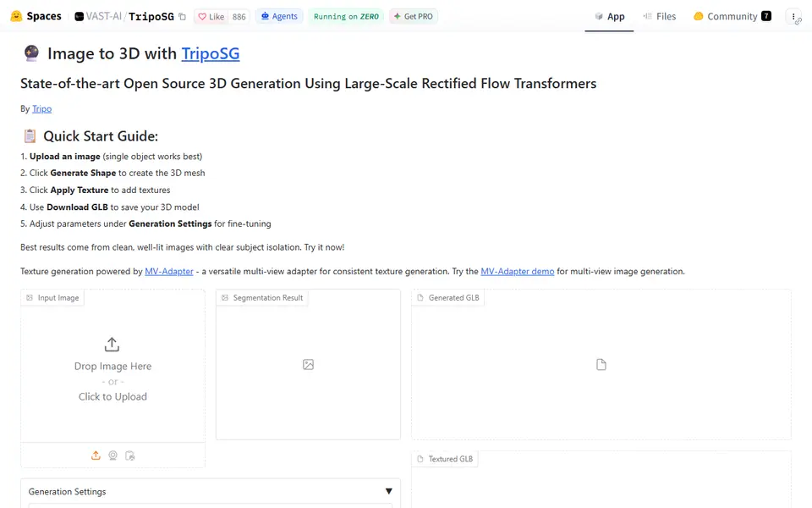Select the upload file source icon
The image size is (812, 508).
coord(96,456)
